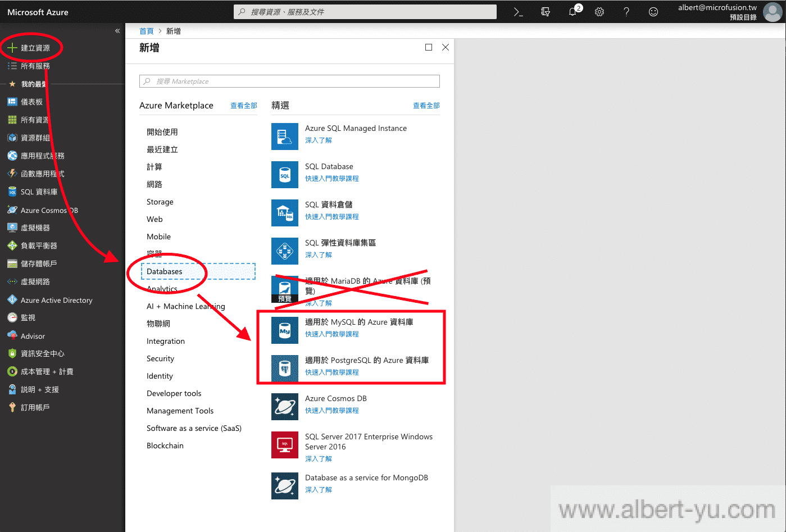Select Blockchain category
786x532 pixels.
[x=165, y=445]
